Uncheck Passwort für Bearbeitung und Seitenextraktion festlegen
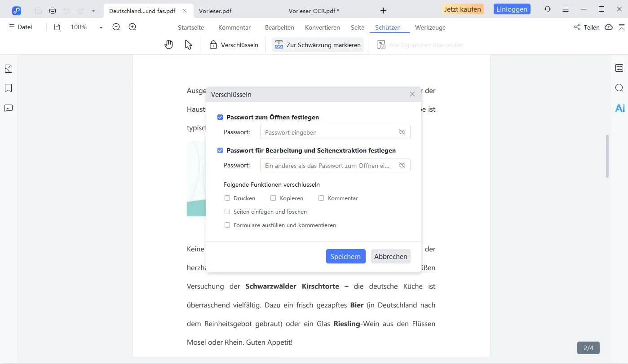Viewport: 628px width, 364px height. (x=220, y=150)
